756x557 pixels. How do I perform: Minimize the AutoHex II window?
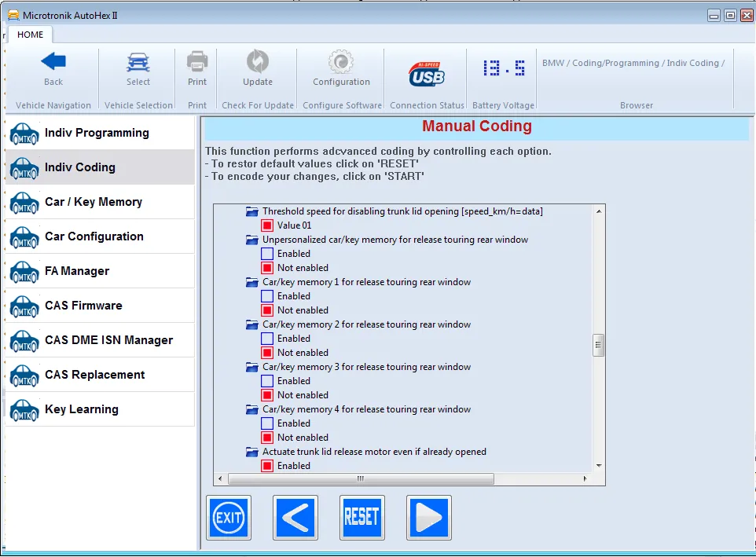tap(714, 16)
